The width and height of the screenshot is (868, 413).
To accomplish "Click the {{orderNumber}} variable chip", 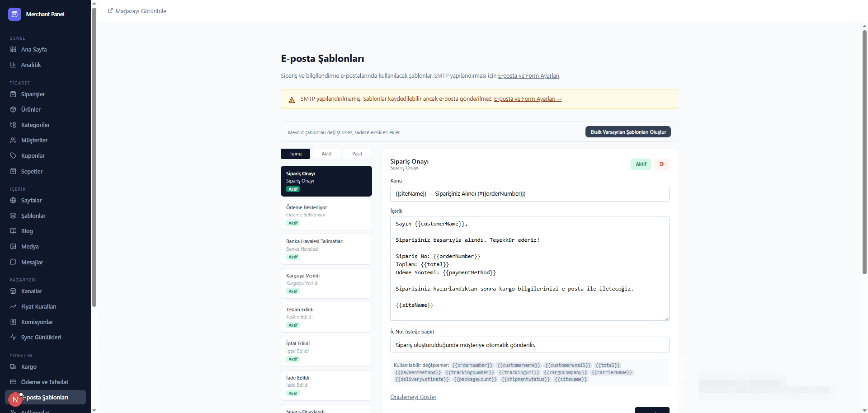I will coord(472,366).
